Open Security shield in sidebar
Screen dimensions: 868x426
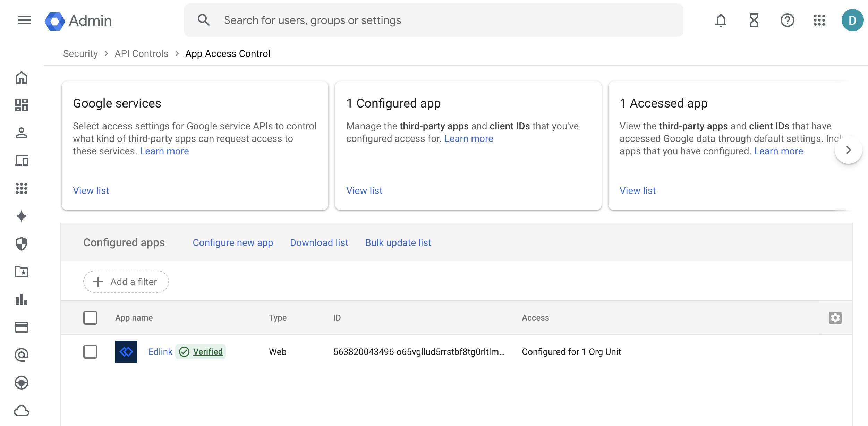tap(22, 244)
